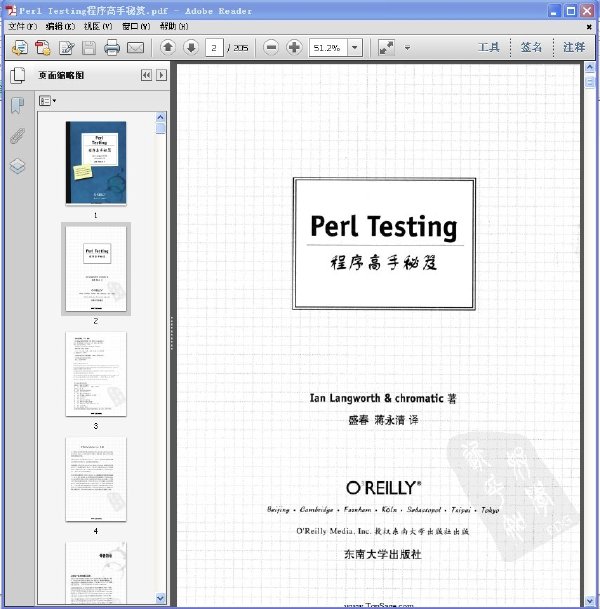The height and width of the screenshot is (609, 600).
Task: Open the page thumbnails panel icon
Action: pyautogui.click(x=17, y=75)
